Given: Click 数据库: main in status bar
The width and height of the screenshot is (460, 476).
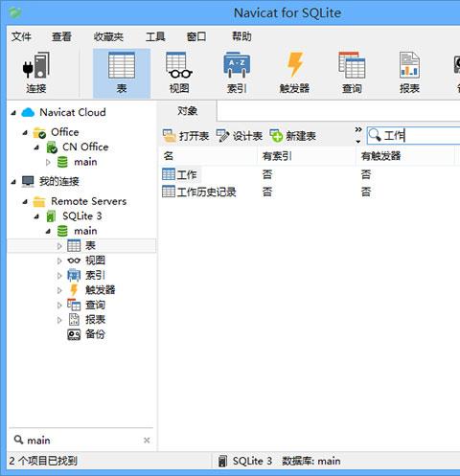Looking at the screenshot, I should point(311,461).
